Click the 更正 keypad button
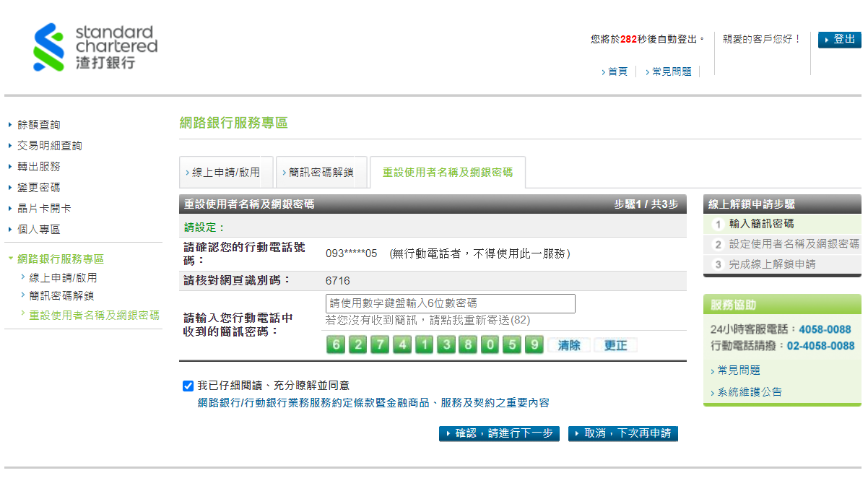 pyautogui.click(x=615, y=345)
